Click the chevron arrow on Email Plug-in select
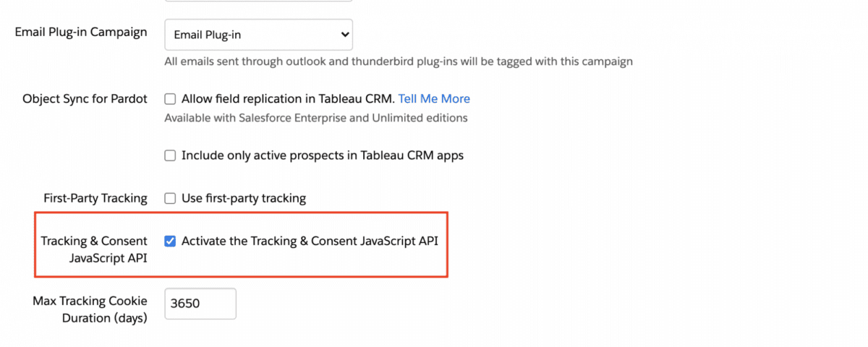The image size is (868, 347). (344, 35)
